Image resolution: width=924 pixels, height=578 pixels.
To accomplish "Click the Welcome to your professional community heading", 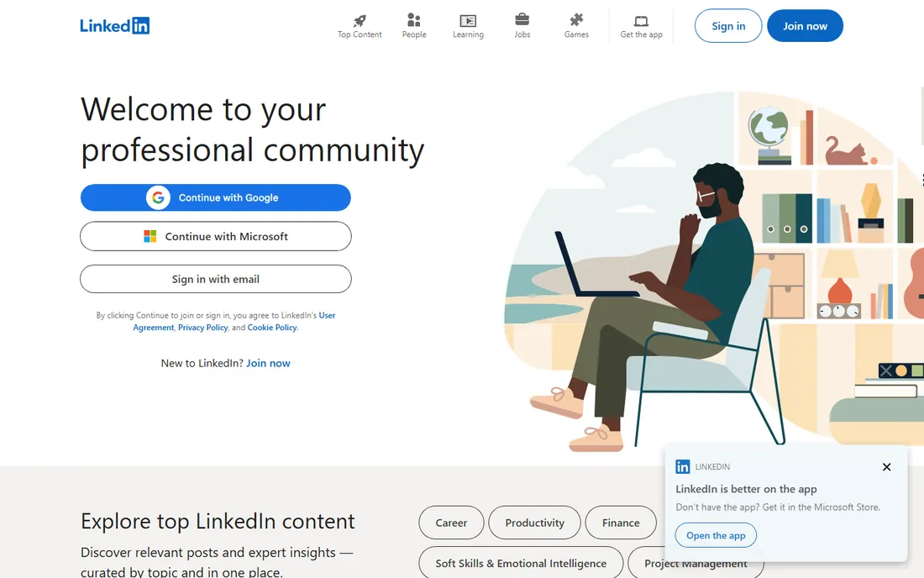I will pos(252,129).
